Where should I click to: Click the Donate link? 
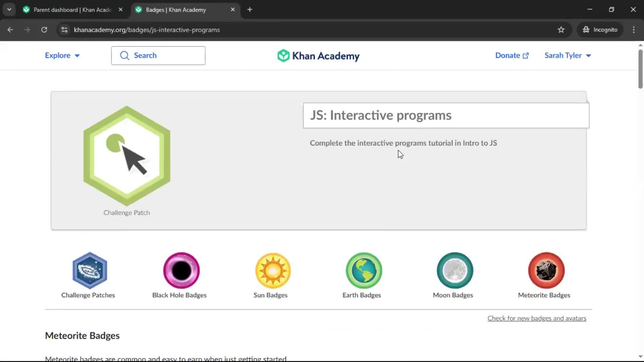[x=512, y=56]
